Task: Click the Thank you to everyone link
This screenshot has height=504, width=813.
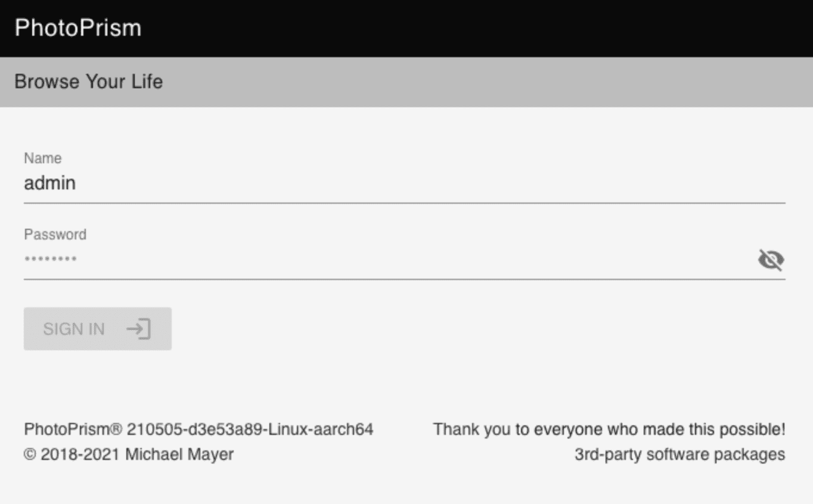Action: click(609, 429)
